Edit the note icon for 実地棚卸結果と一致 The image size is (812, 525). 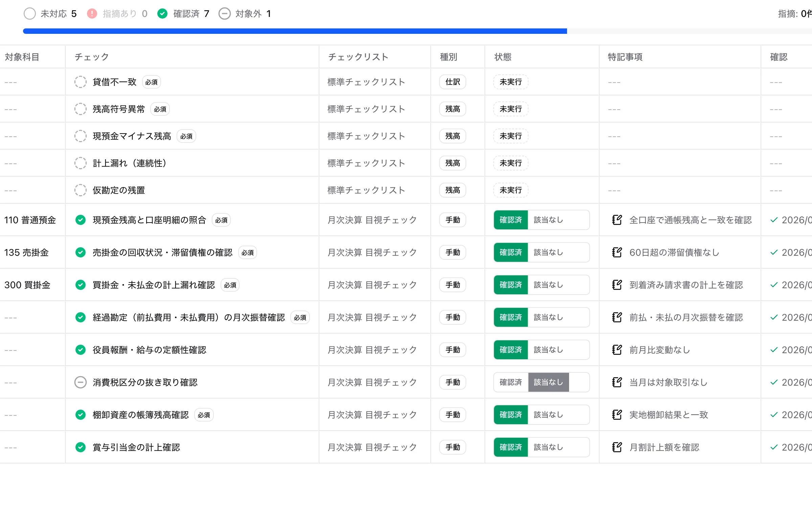[617, 414]
